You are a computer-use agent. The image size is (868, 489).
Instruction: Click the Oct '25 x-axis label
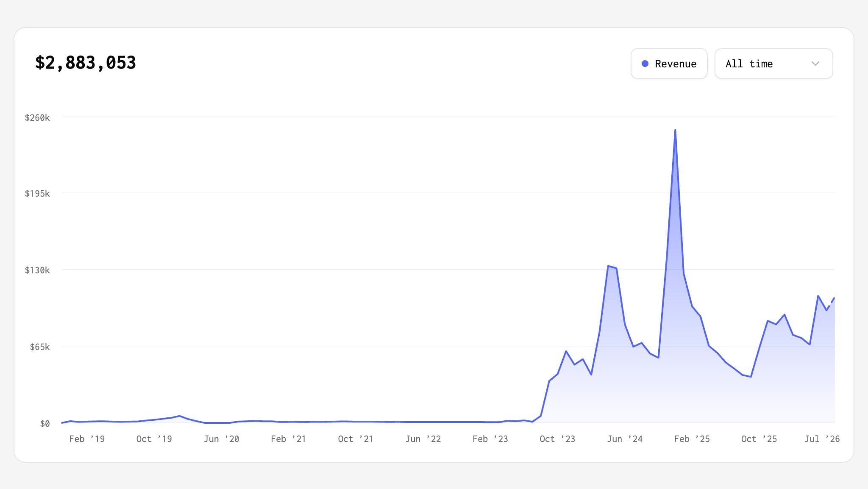coord(759,439)
